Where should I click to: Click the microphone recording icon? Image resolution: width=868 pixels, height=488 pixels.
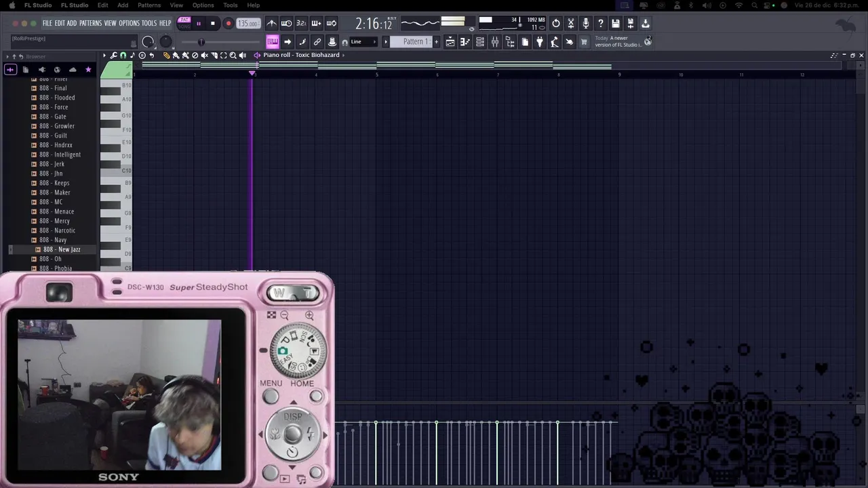point(586,24)
